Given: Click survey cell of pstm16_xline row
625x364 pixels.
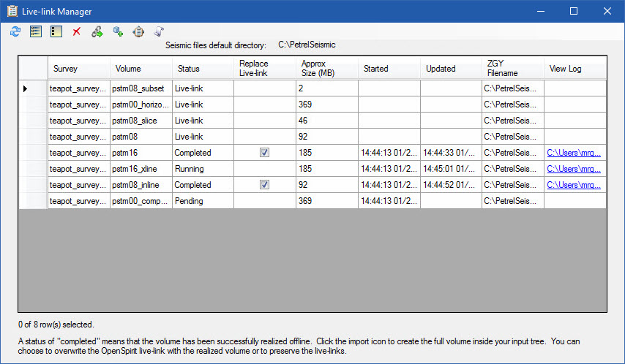Looking at the screenshot, I should pyautogui.click(x=79, y=169).
